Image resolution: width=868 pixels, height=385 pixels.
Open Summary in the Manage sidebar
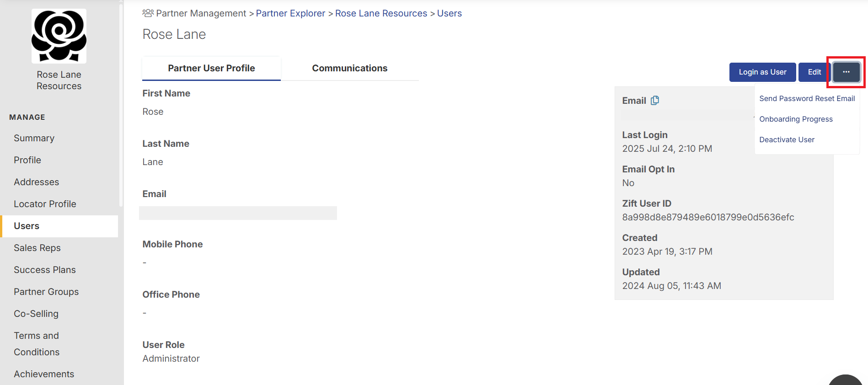[34, 138]
